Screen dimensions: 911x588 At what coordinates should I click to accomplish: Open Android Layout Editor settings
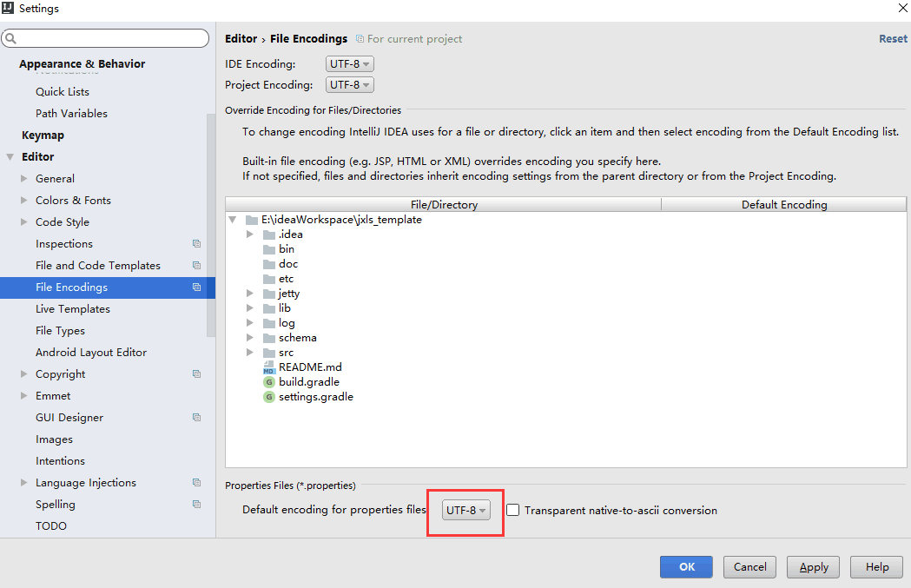[x=91, y=352]
